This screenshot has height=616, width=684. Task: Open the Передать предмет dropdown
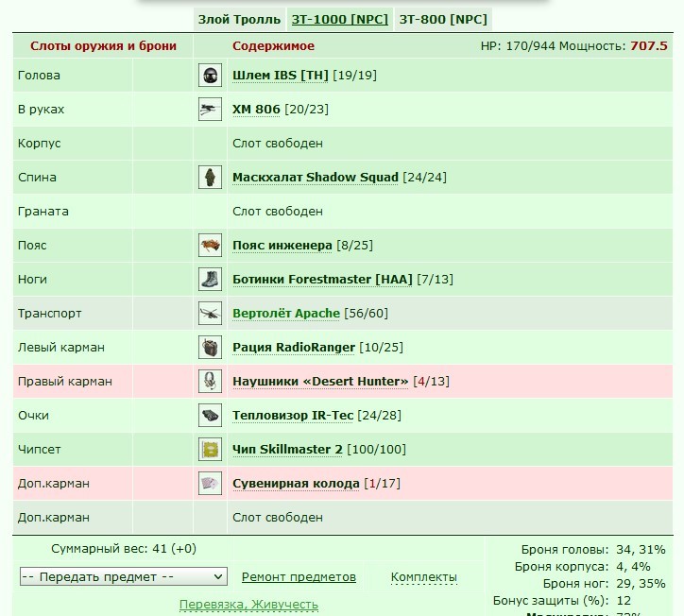(124, 576)
